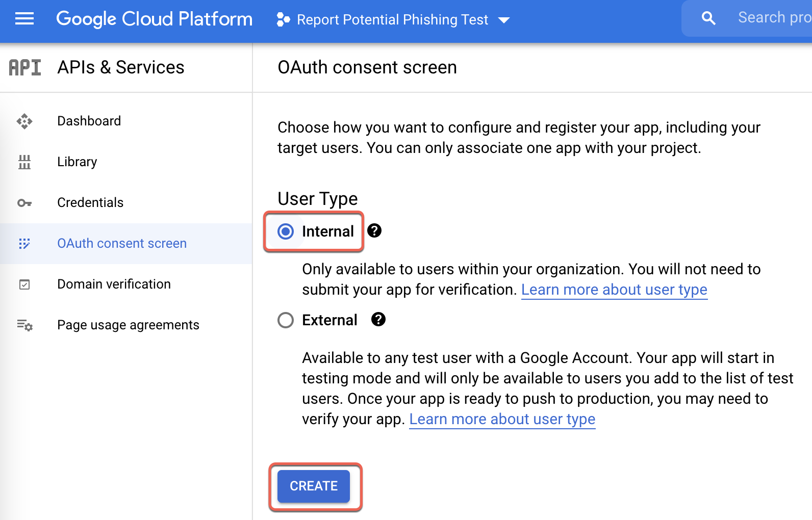This screenshot has width=812, height=520.
Task: Click the Domain verification checkbox icon
Action: [x=24, y=284]
